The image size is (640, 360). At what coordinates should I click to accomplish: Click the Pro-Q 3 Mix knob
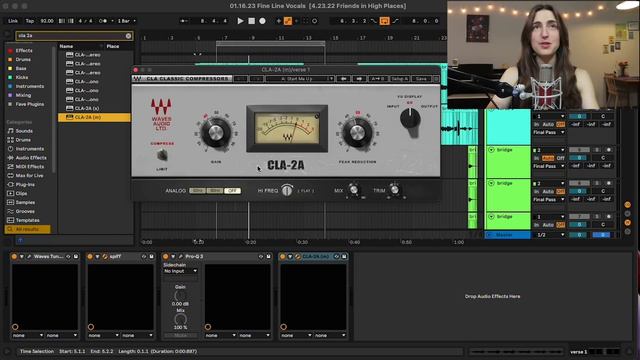180,319
